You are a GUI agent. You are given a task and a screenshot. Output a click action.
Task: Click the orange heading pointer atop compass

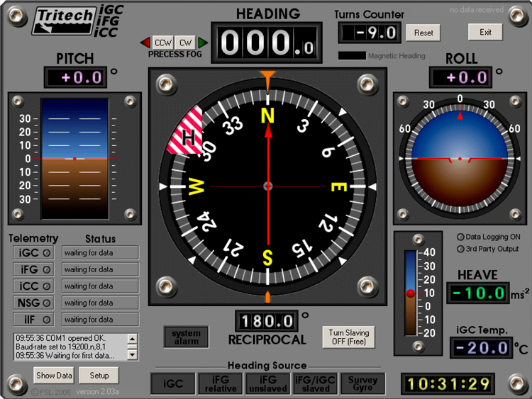(x=267, y=75)
